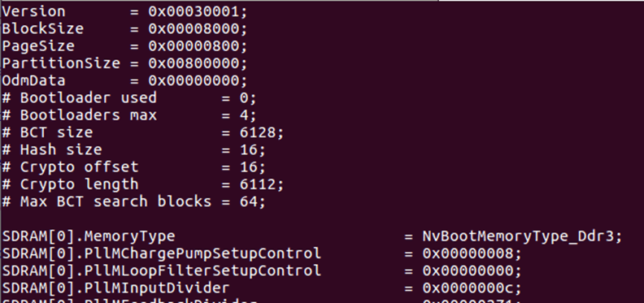Click the BlockSize line text
The image size is (644, 303).
pos(125,28)
